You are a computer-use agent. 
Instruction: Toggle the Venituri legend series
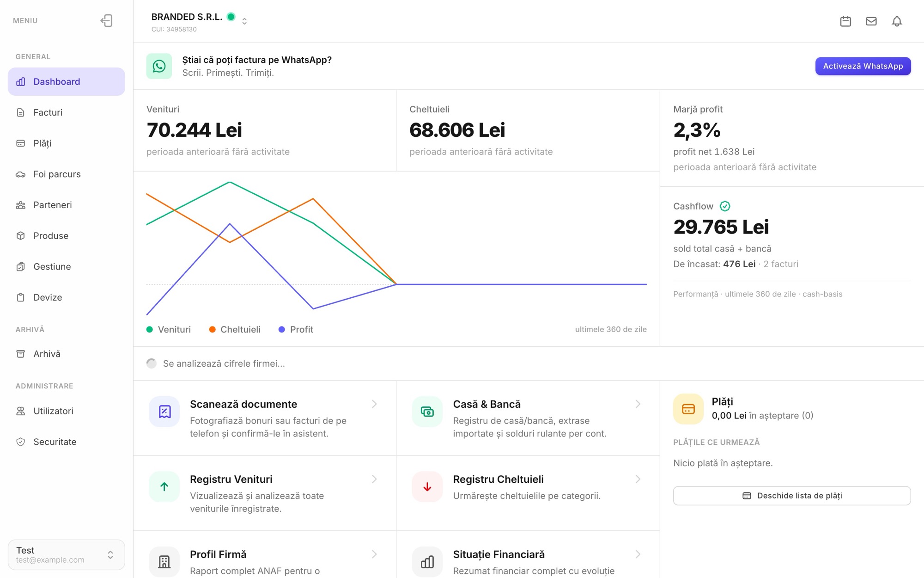click(169, 330)
